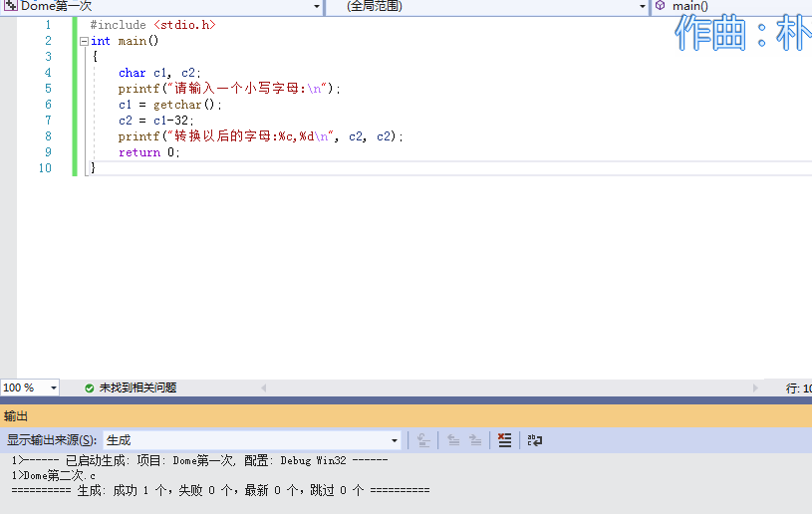This screenshot has height=514, width=812.
Task: Click the main() cube icon in navigation bar
Action: tap(661, 6)
